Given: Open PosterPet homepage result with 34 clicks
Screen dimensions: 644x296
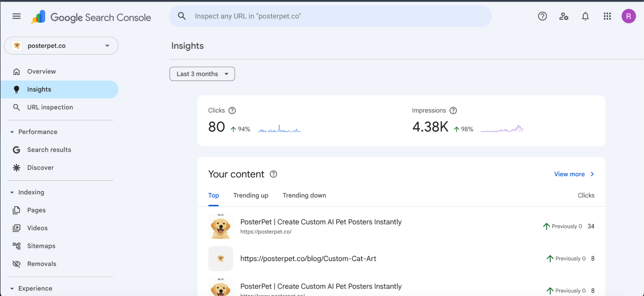Looking at the screenshot, I should click(401, 226).
